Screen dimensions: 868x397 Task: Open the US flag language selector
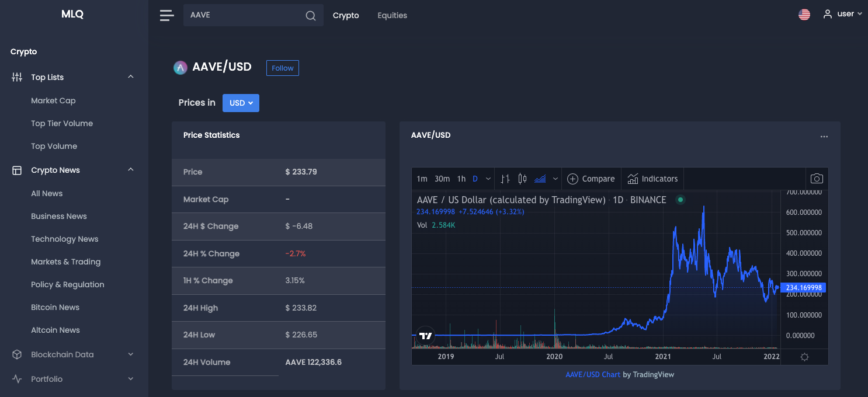pyautogui.click(x=804, y=15)
